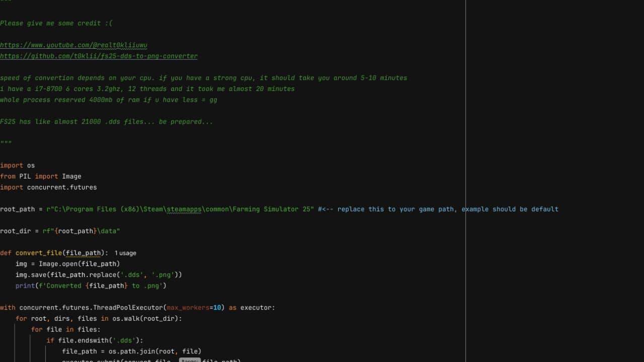The width and height of the screenshot is (644, 362).
Task: Click "import concurrent.futures" statement
Action: [48, 188]
